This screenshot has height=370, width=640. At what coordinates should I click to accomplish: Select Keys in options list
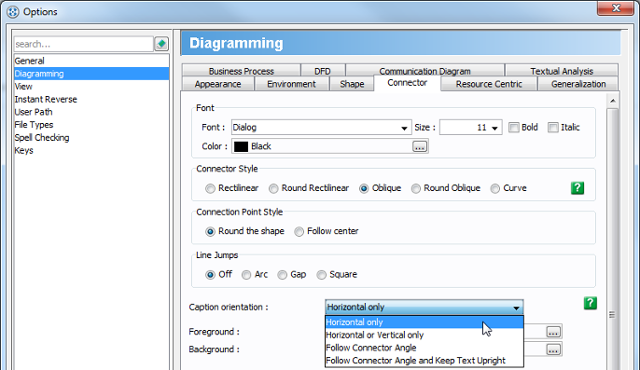pyautogui.click(x=91, y=150)
